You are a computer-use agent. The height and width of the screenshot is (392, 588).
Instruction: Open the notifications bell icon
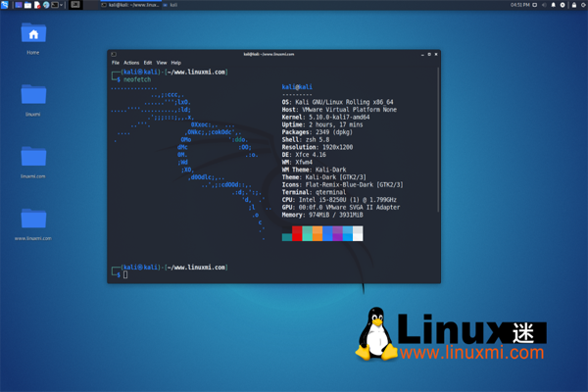(553, 5)
